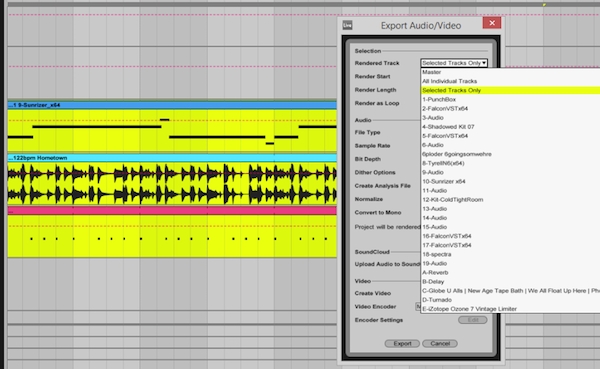Select track 19-Audio

[x=510, y=263]
